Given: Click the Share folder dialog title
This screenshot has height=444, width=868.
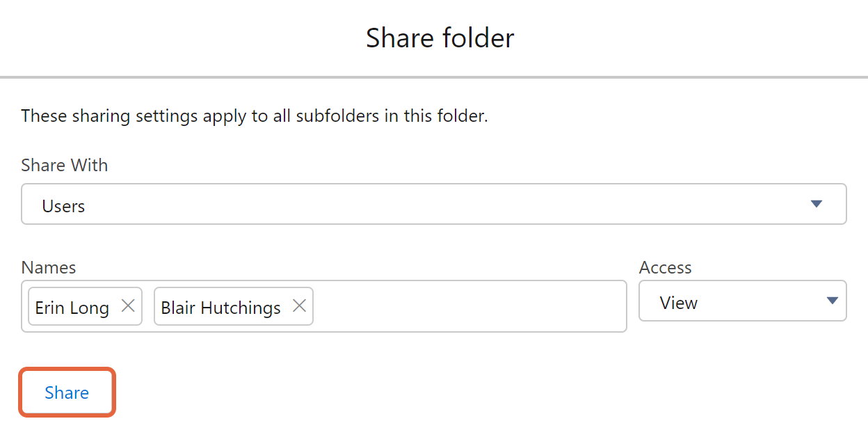Looking at the screenshot, I should tap(440, 38).
